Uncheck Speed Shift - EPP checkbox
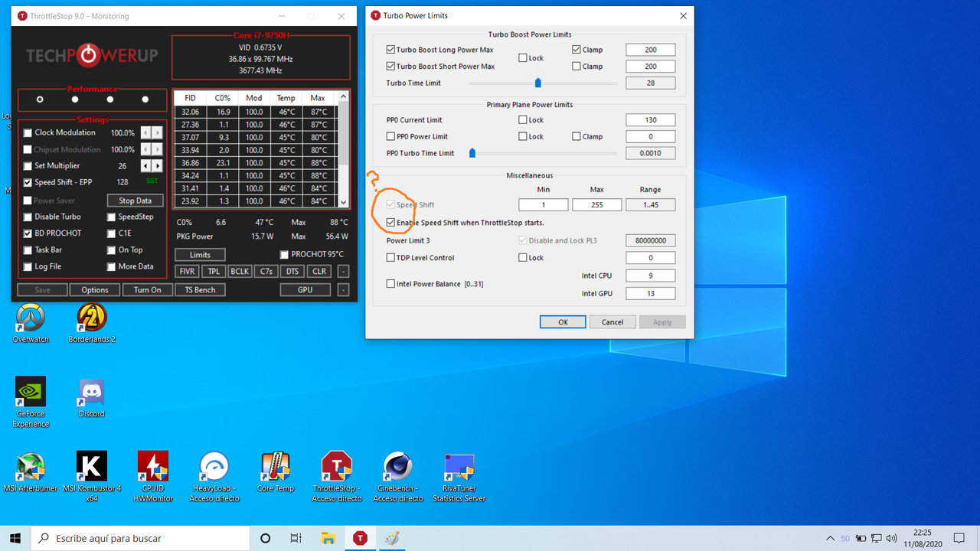This screenshot has width=980, height=551. pos(28,183)
